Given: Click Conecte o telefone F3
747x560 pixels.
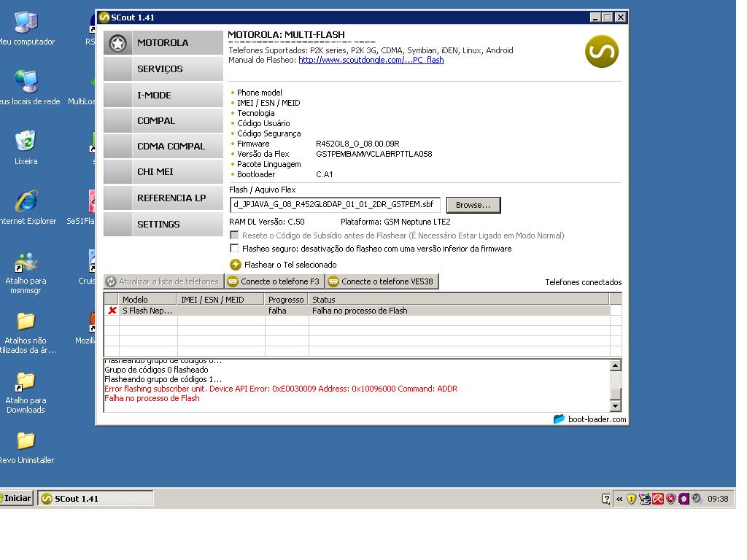Looking at the screenshot, I should [274, 281].
